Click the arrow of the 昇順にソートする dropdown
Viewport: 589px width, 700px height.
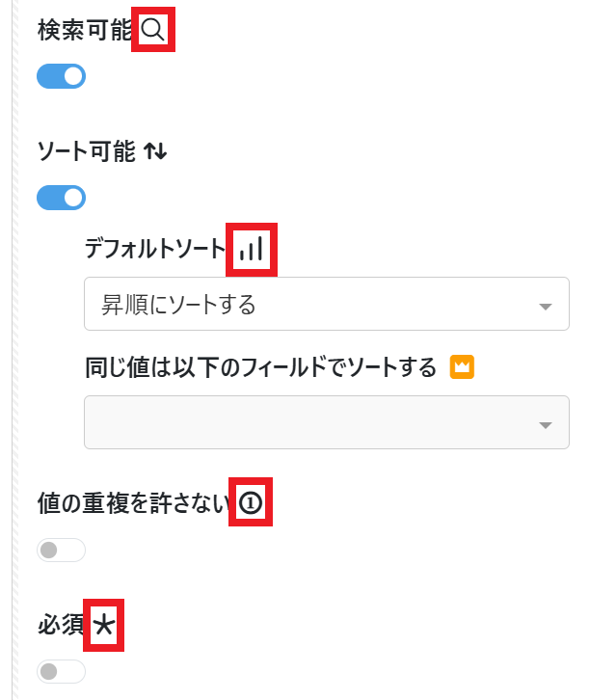[546, 307]
